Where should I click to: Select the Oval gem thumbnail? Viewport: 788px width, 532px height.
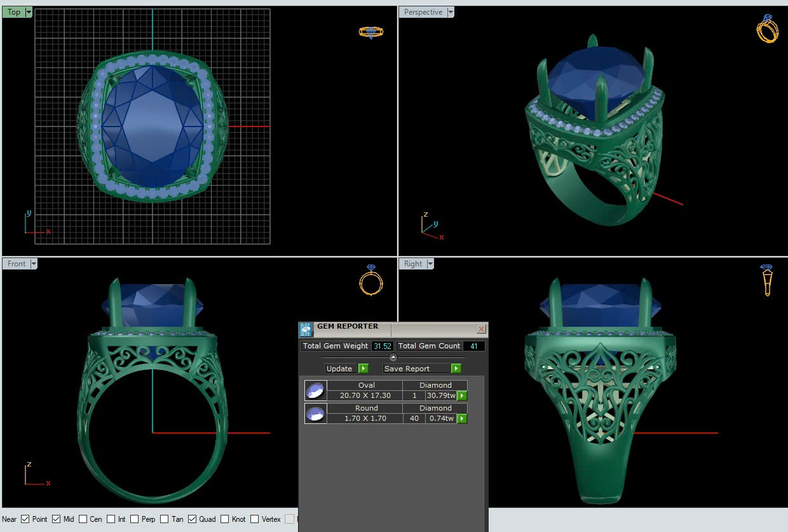pyautogui.click(x=315, y=390)
